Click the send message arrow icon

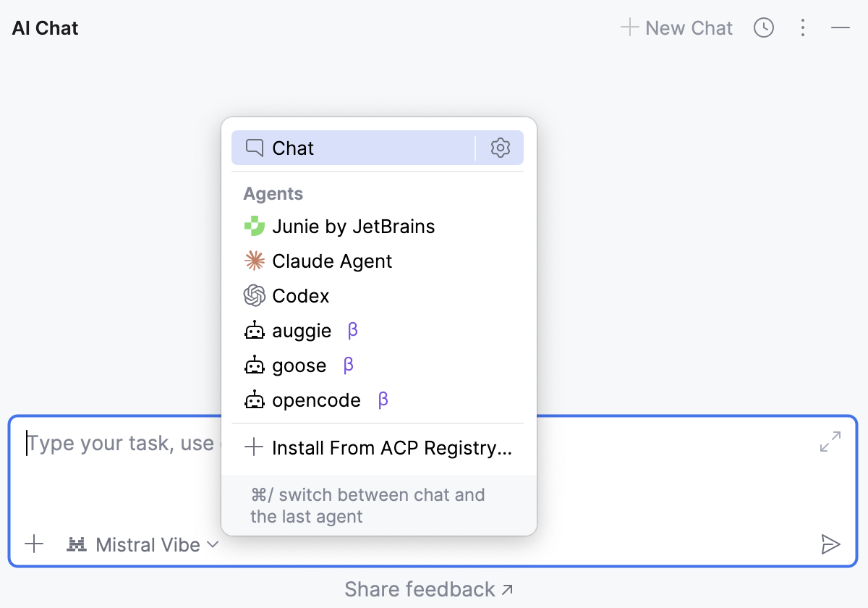tap(831, 544)
